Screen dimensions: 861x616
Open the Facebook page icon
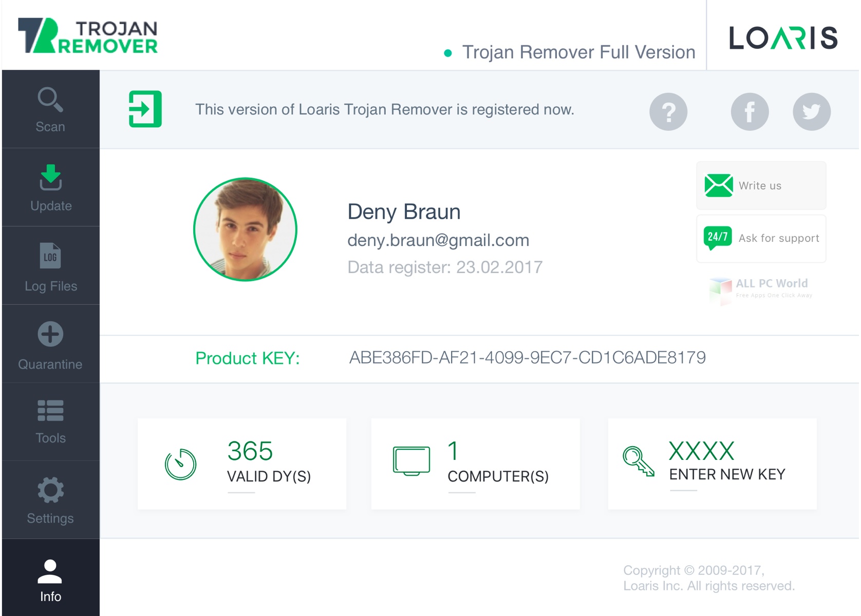tap(750, 111)
